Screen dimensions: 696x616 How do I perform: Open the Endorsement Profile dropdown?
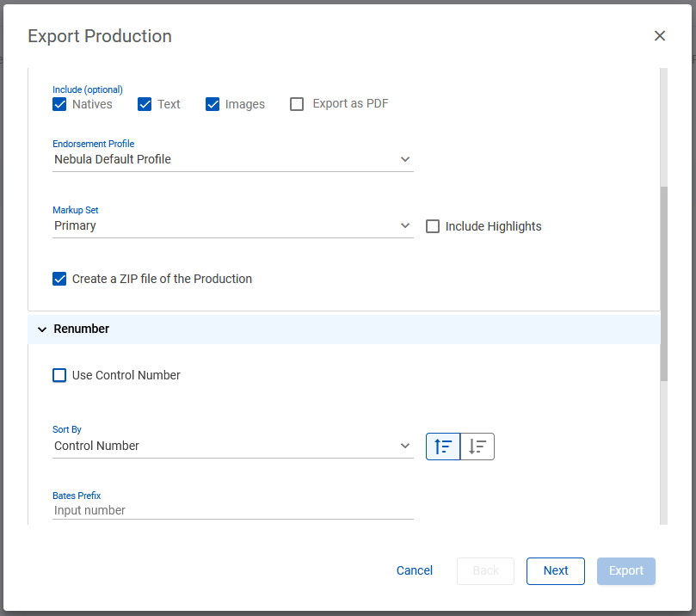[232, 159]
